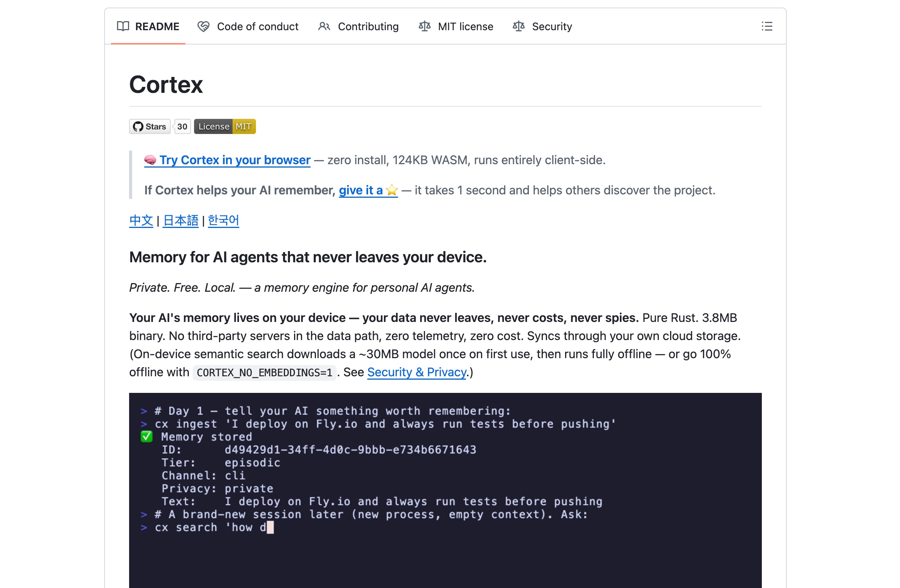The image size is (900, 588).
Task: Click the italic Private. Free. Local. tagline
Action: tap(302, 288)
